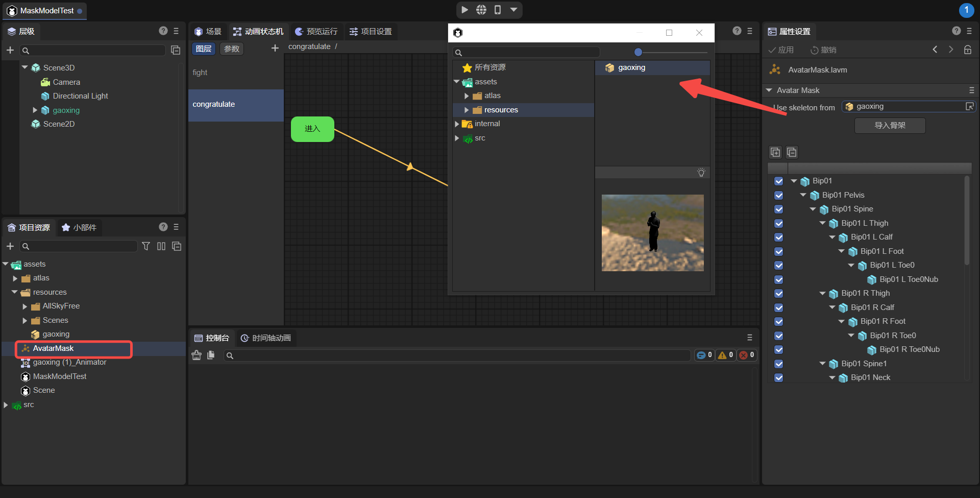Click the 参数 button

(232, 49)
